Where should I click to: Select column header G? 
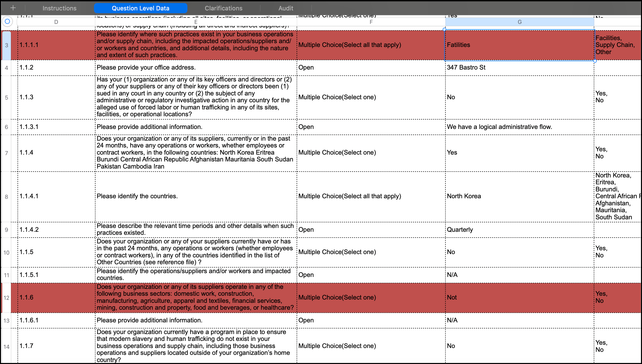(520, 22)
